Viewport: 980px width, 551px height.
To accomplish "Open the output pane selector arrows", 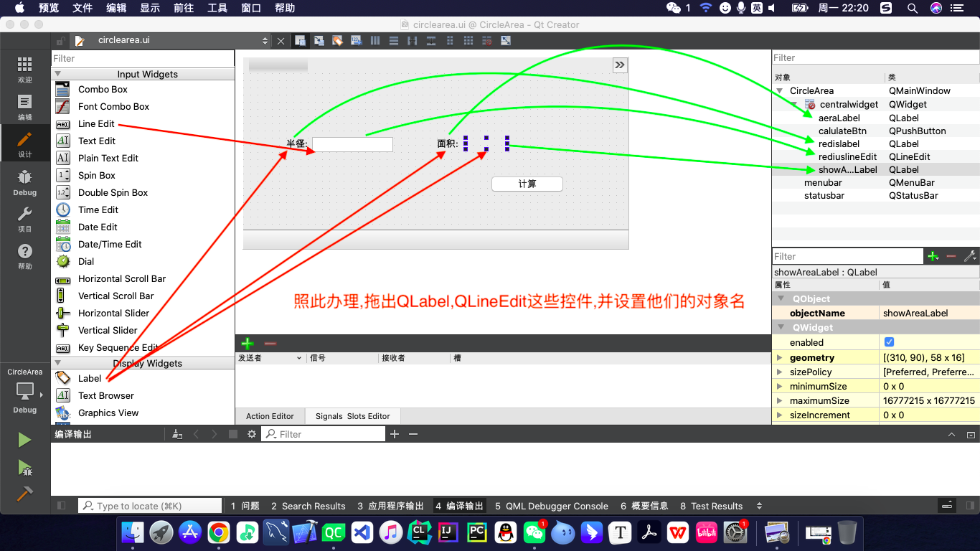I will coord(760,506).
